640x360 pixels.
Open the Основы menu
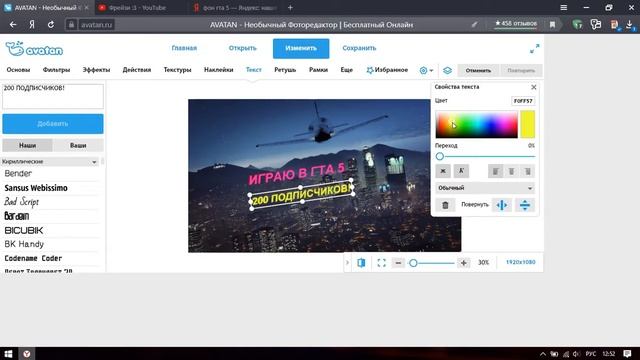18,70
